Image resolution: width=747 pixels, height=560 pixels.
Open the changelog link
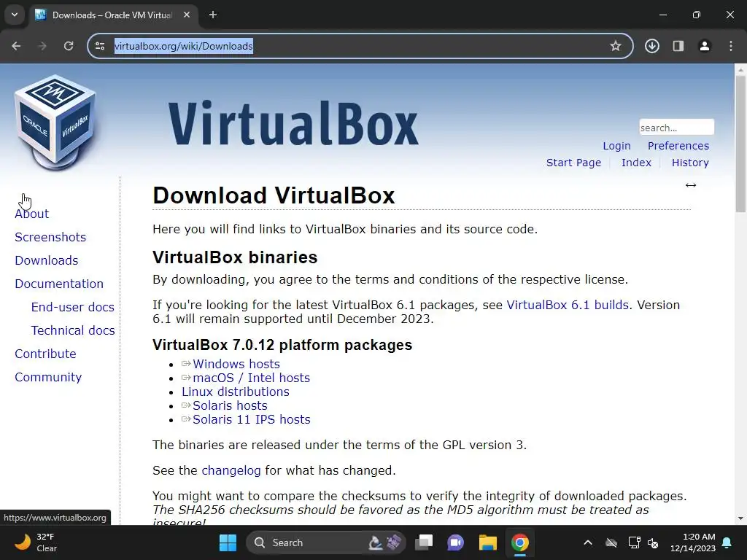click(x=231, y=470)
